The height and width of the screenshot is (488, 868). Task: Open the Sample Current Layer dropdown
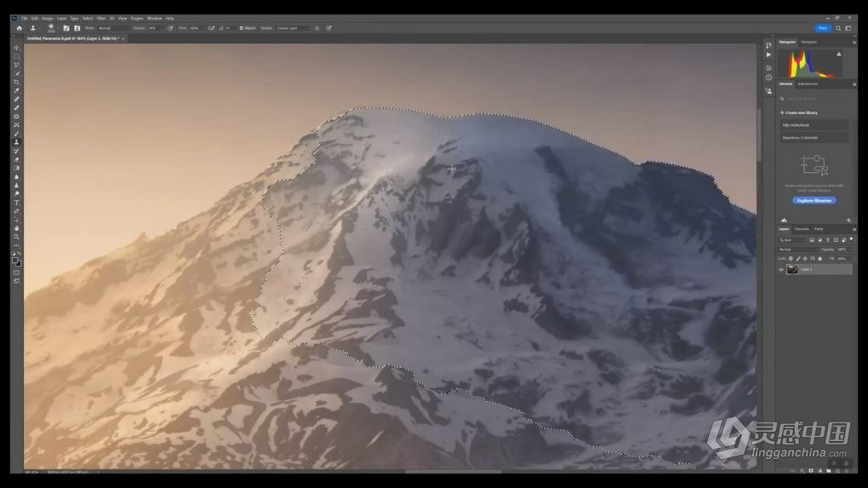pos(292,28)
